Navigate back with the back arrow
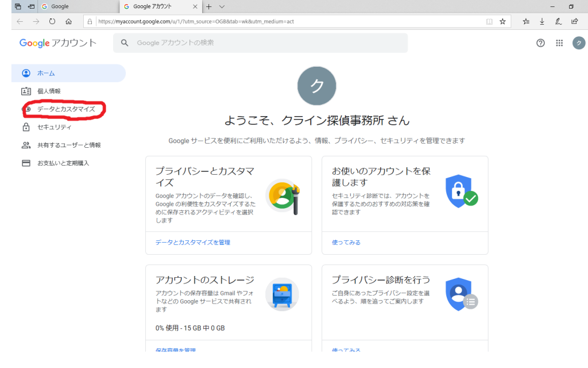The image size is (588, 368). [x=20, y=21]
